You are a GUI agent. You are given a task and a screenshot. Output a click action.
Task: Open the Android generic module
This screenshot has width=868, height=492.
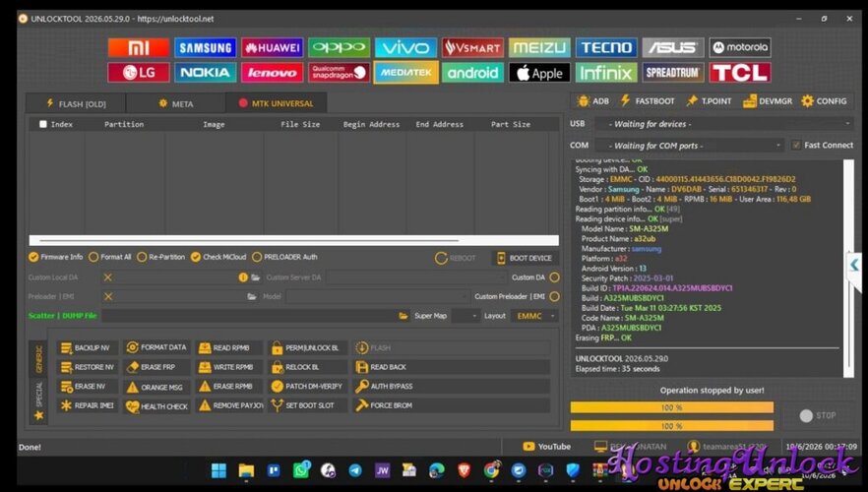pyautogui.click(x=472, y=73)
